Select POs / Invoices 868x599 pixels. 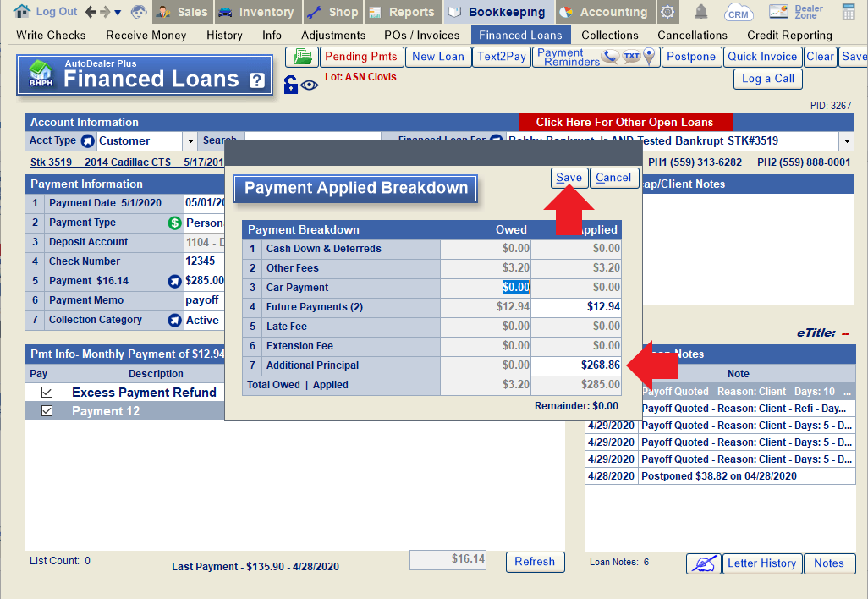[x=422, y=35]
